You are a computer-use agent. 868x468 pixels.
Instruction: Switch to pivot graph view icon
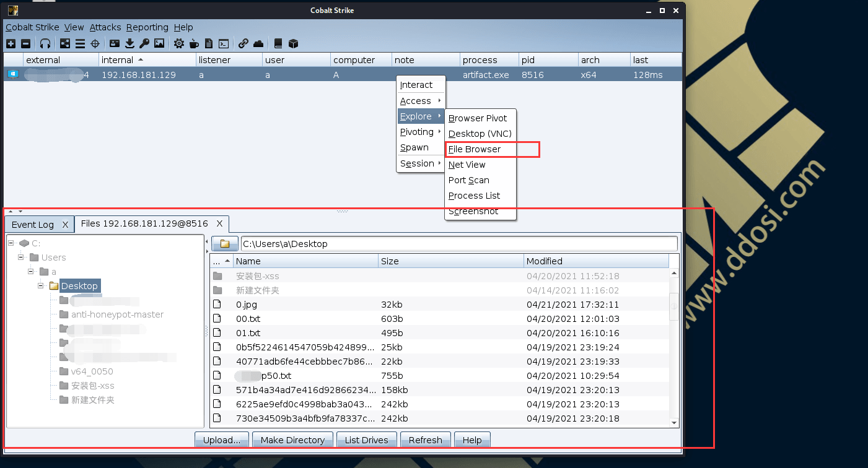coord(65,43)
